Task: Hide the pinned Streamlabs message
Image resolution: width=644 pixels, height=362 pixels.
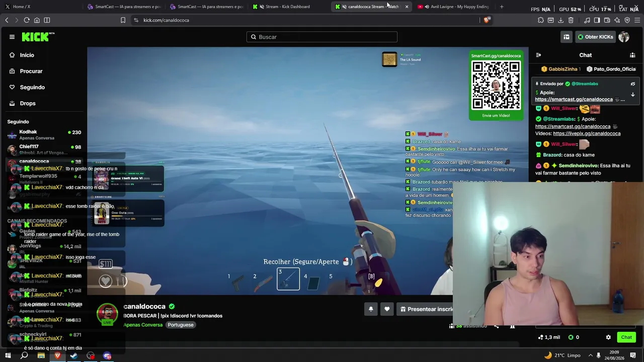Action: click(x=633, y=84)
